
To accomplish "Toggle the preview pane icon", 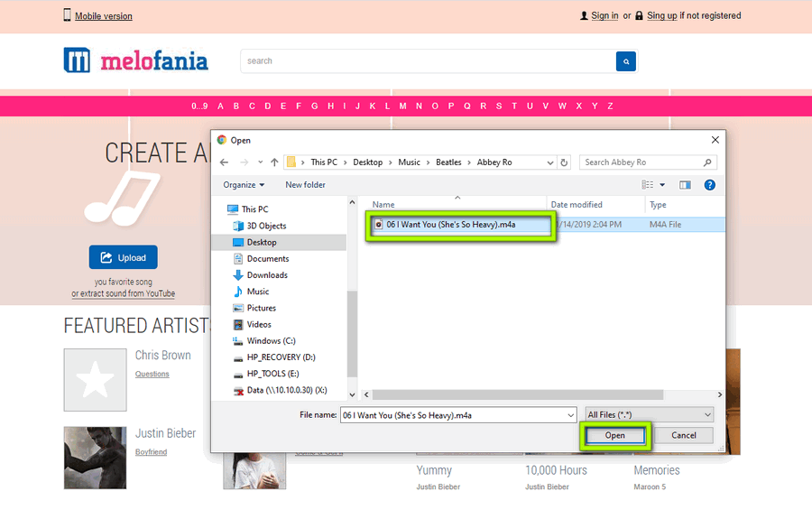I will pyautogui.click(x=685, y=185).
